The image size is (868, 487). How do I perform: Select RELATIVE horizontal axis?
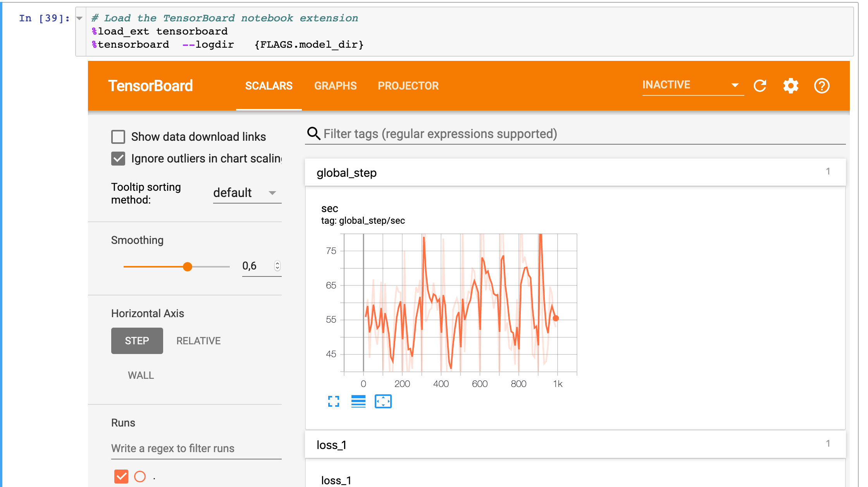click(198, 341)
